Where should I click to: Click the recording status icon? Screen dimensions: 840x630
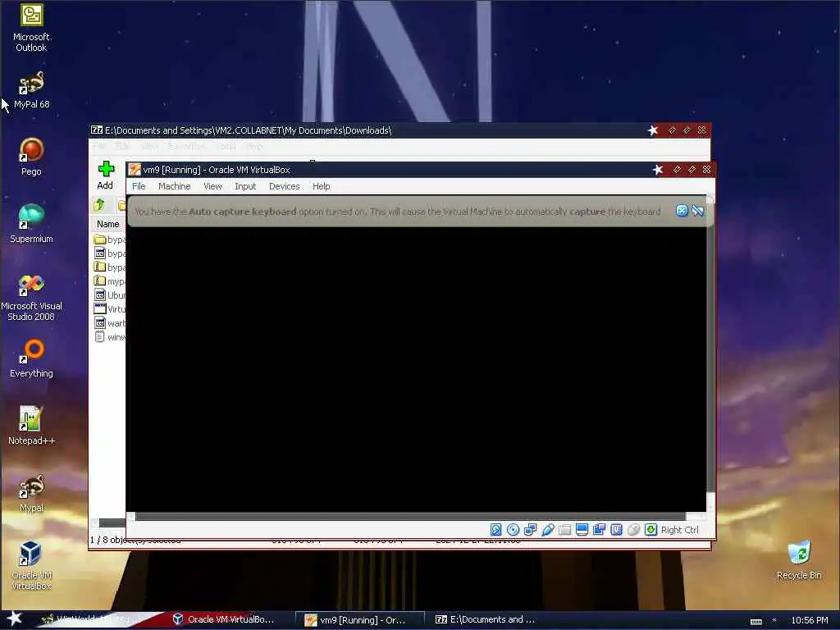(599, 530)
